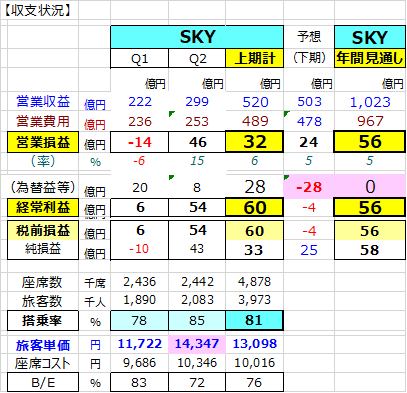The image size is (407, 393).
Task: Select the 座席コスト Q1 cell 9,686
Action: tap(140, 363)
